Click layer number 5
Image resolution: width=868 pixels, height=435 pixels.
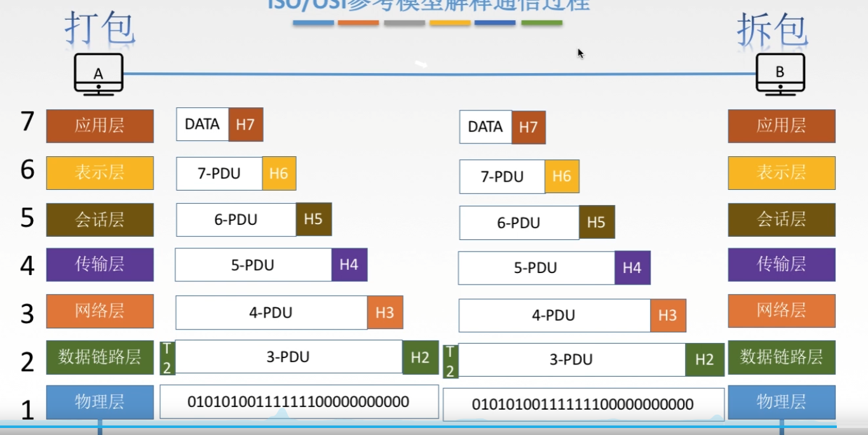pos(27,217)
